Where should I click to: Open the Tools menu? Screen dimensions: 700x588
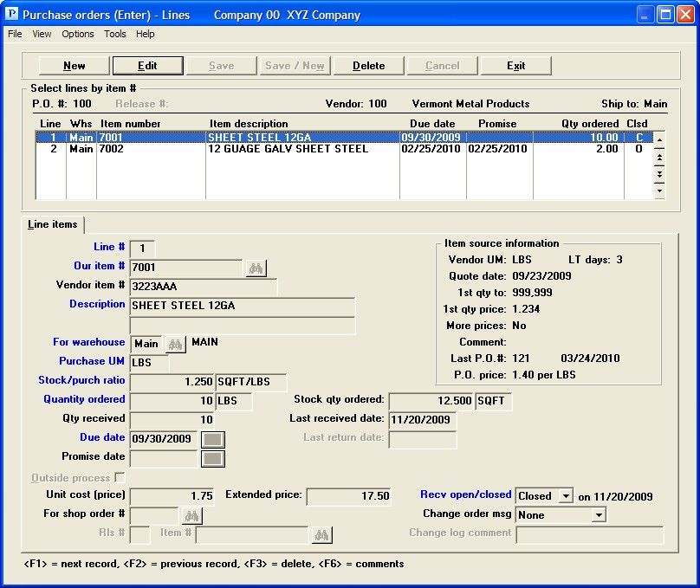pyautogui.click(x=114, y=34)
